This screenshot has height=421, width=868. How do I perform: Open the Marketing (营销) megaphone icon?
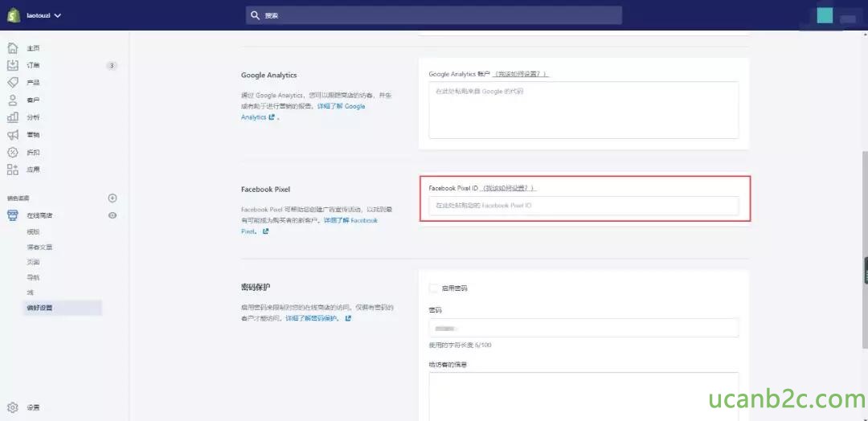[x=12, y=134]
